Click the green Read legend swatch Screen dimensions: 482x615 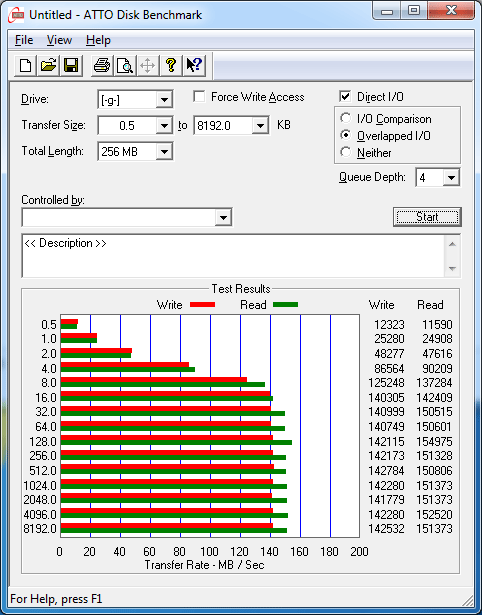coord(286,304)
